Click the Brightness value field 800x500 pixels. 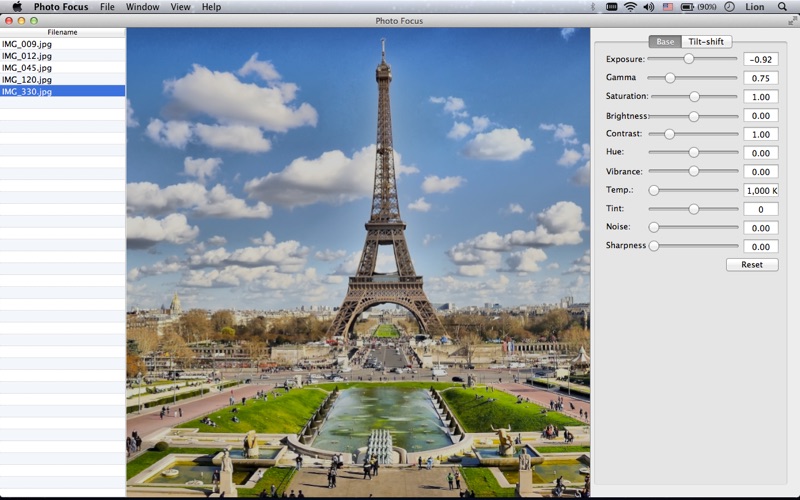[x=761, y=116]
